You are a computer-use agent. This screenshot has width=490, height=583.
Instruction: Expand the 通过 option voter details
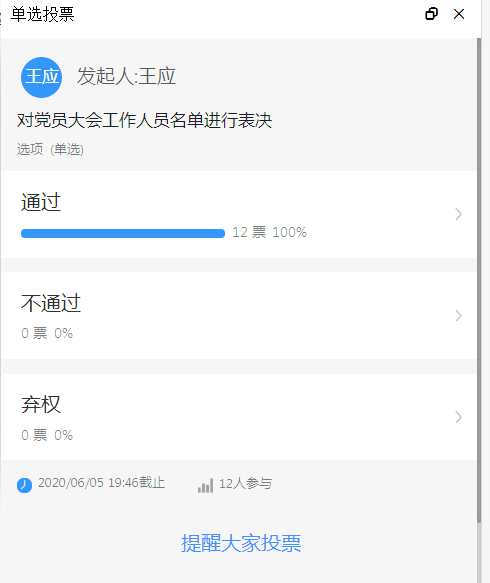(x=458, y=214)
